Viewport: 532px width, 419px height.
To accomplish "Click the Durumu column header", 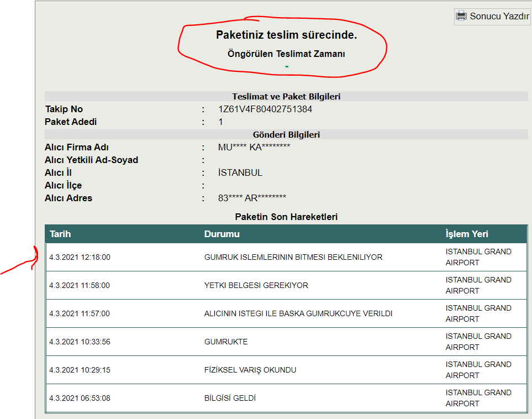I will pyautogui.click(x=222, y=234).
